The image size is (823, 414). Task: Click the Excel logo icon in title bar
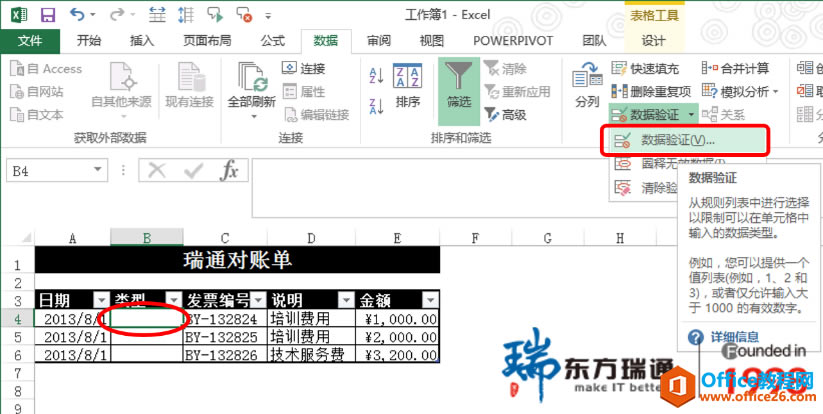[20, 15]
